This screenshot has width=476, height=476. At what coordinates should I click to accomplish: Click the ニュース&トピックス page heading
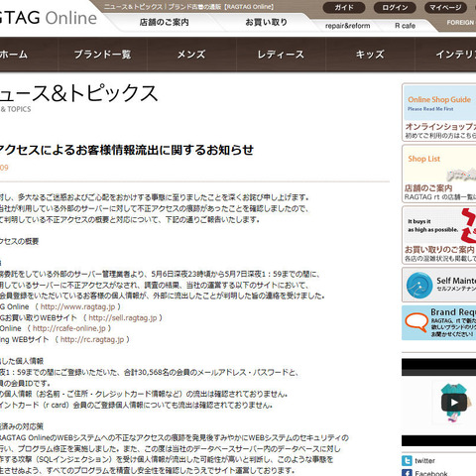(78, 93)
